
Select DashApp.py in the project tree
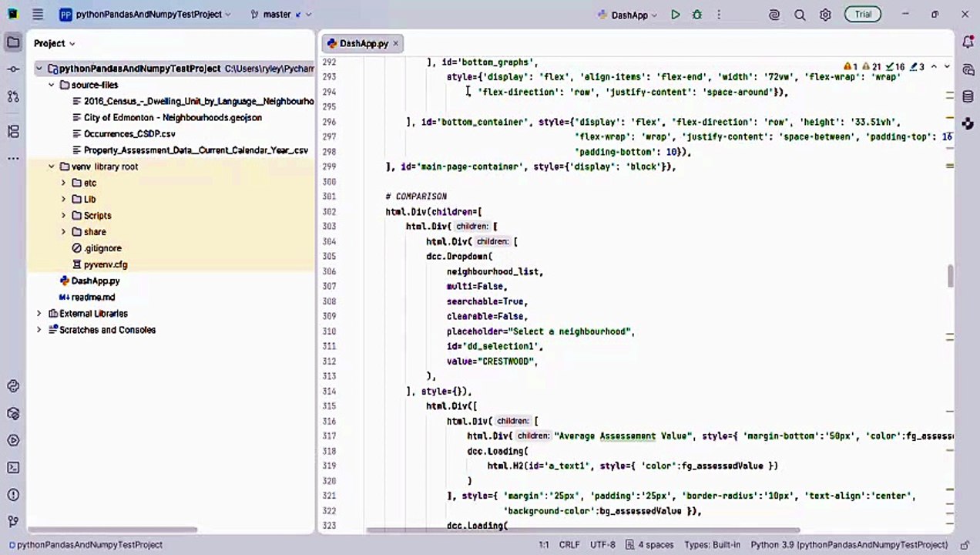90,281
